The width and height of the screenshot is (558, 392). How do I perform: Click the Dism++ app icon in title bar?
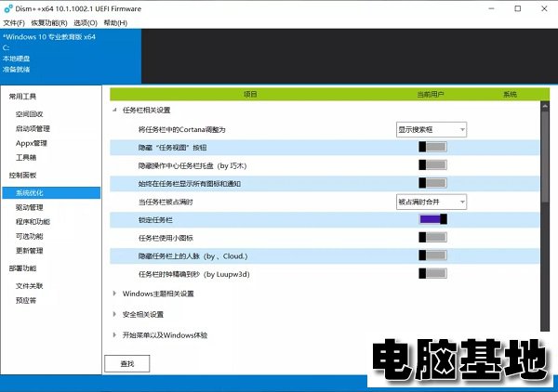[x=7, y=8]
